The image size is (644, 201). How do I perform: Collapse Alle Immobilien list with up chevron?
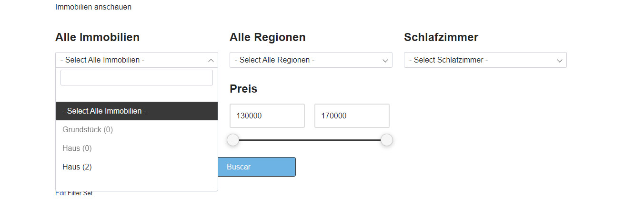211,60
